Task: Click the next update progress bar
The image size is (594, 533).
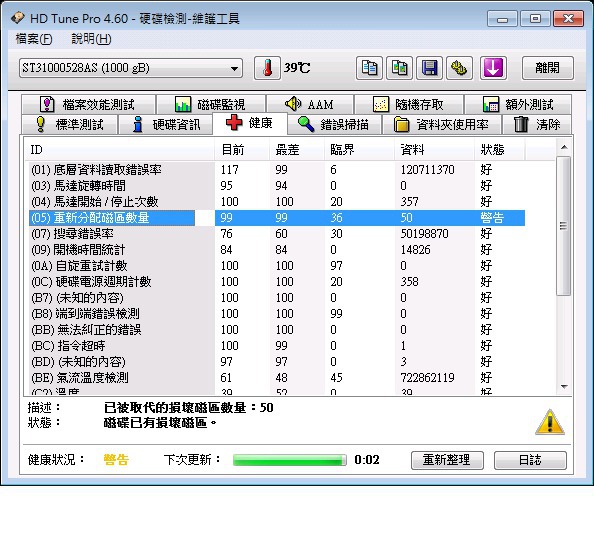Action: pos(290,460)
